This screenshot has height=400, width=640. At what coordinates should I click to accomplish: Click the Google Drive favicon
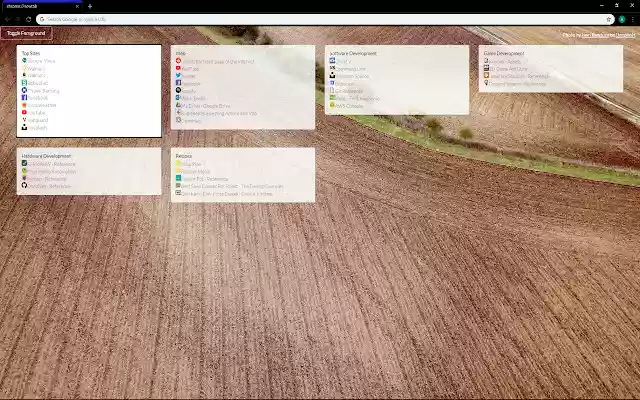178,105
